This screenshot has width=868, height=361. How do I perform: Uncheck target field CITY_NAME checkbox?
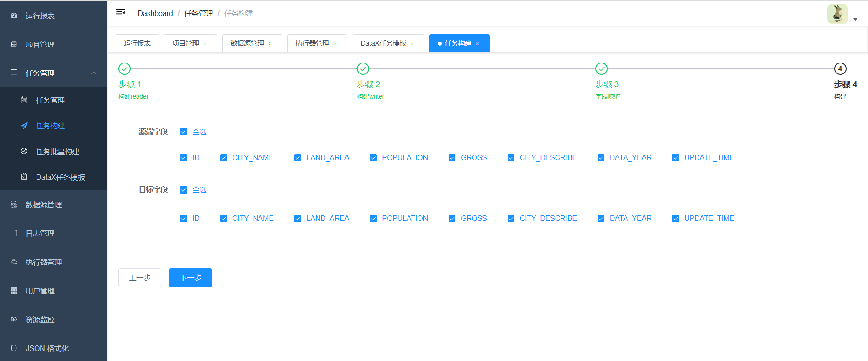pos(224,218)
